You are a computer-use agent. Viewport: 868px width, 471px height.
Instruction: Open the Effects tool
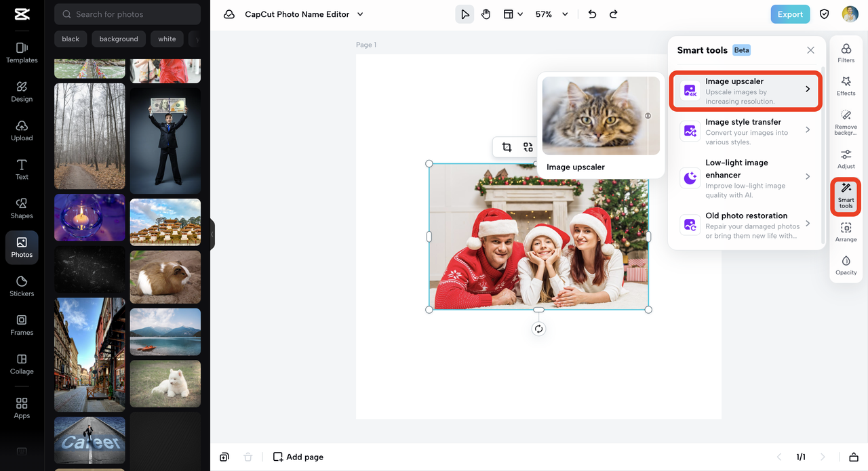coord(846,86)
